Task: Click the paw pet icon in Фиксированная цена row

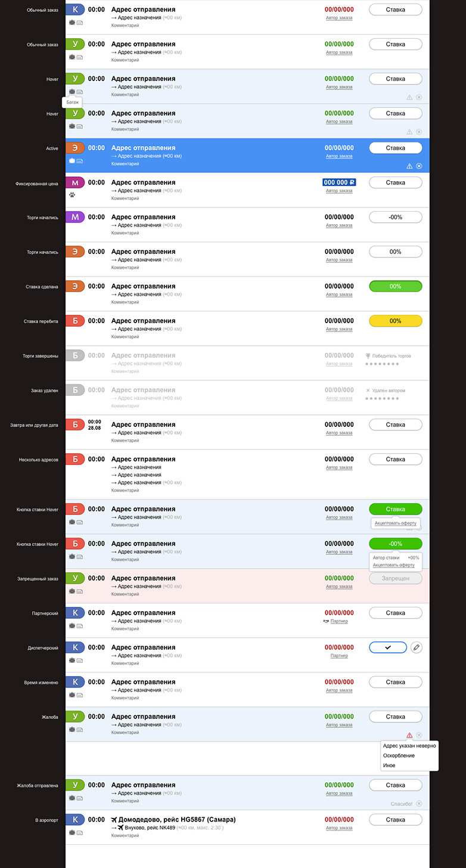Action: 72,194
